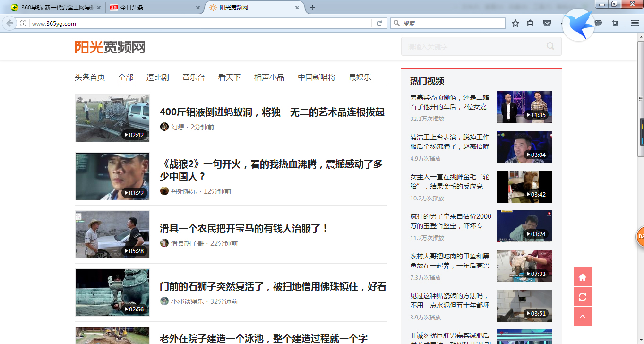Bookmark this page using the star icon
This screenshot has height=344, width=644.
coord(515,23)
